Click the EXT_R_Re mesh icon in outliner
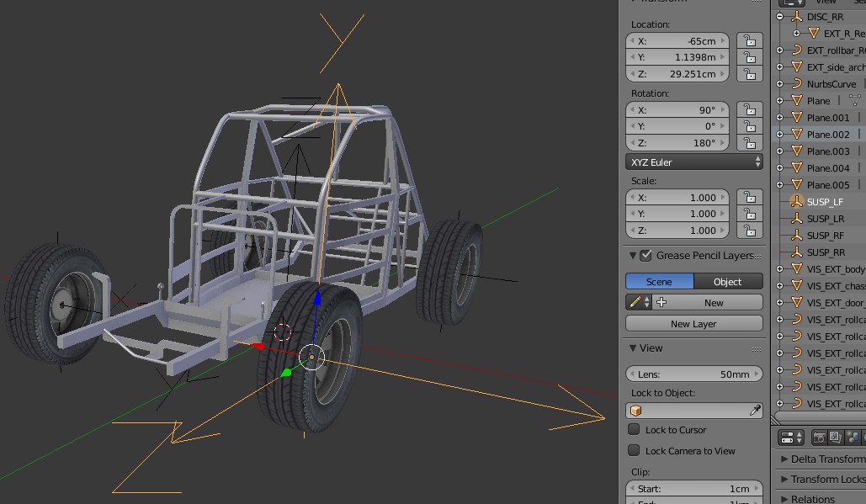The width and height of the screenshot is (866, 504). click(x=814, y=33)
